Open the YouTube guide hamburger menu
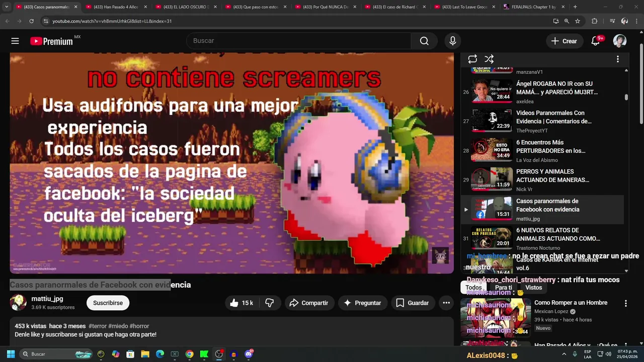 (x=15, y=41)
